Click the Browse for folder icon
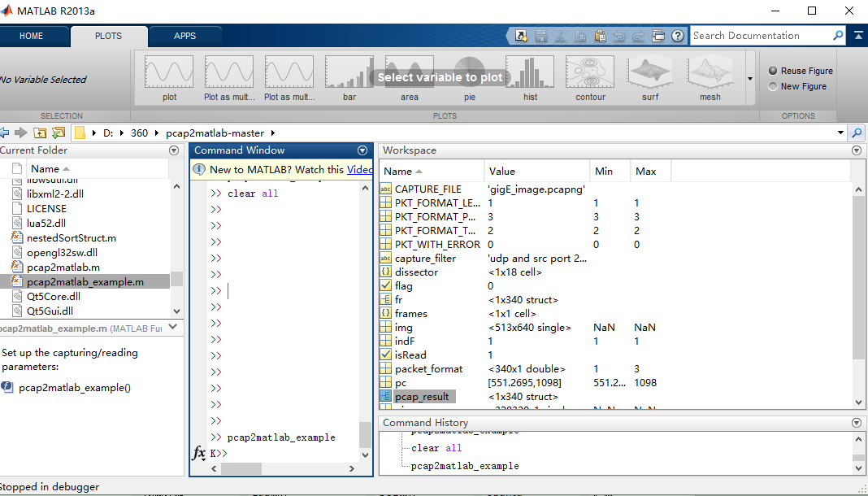The image size is (868, 496). point(59,133)
